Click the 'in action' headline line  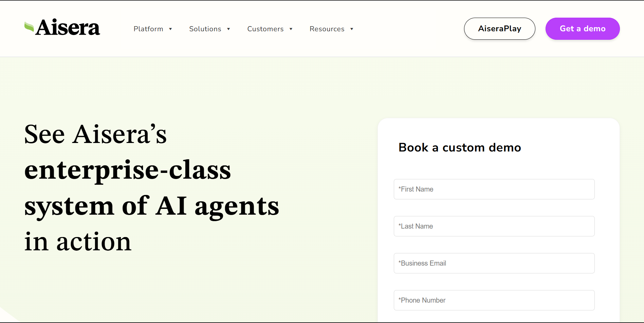click(78, 241)
